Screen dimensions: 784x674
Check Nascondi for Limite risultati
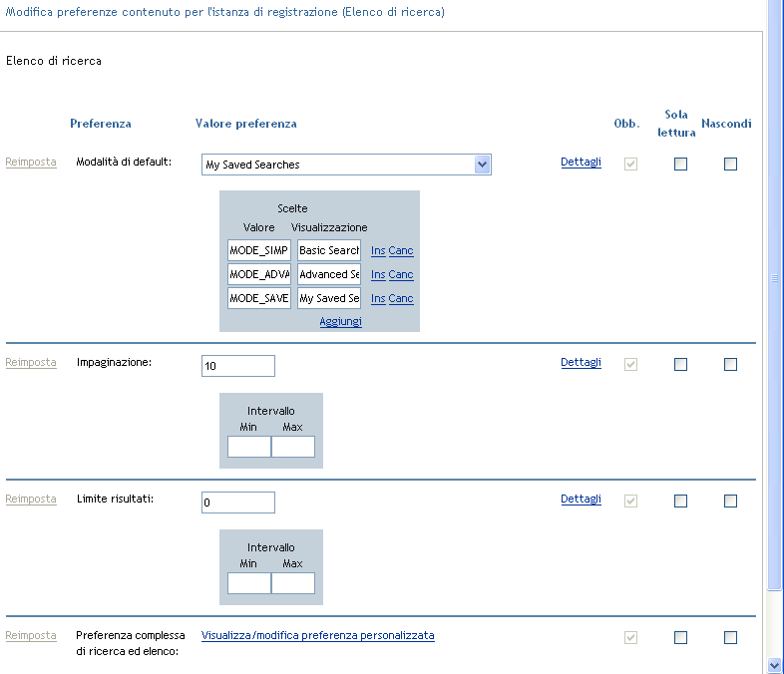coord(730,502)
